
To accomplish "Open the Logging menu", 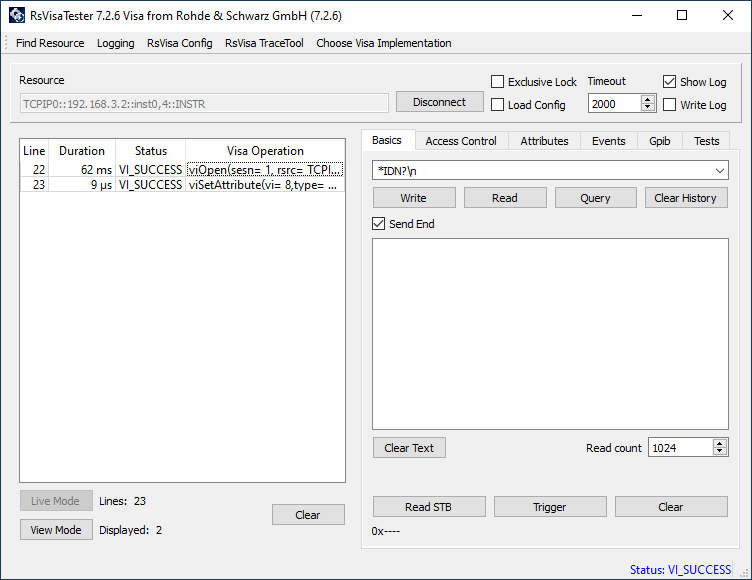I will coord(116,43).
